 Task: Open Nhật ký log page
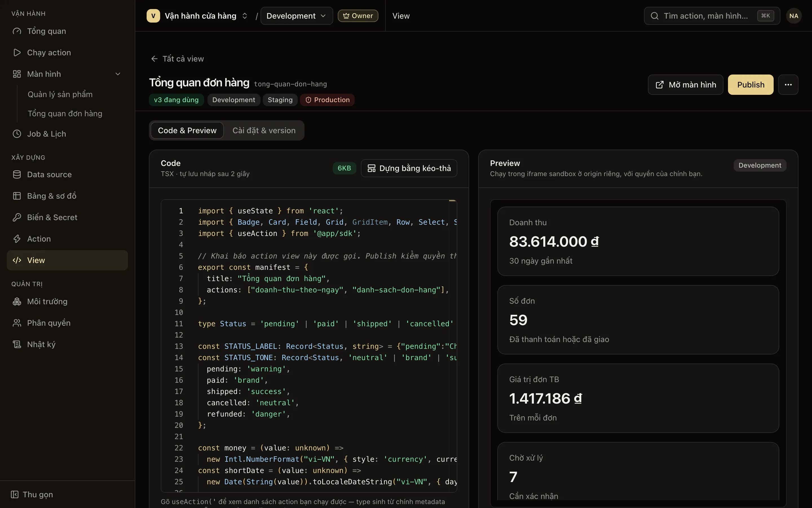coord(67,344)
